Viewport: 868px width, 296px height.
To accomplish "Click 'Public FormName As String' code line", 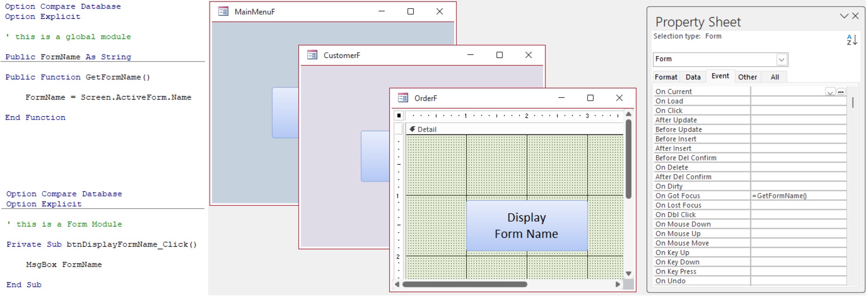I will point(68,57).
